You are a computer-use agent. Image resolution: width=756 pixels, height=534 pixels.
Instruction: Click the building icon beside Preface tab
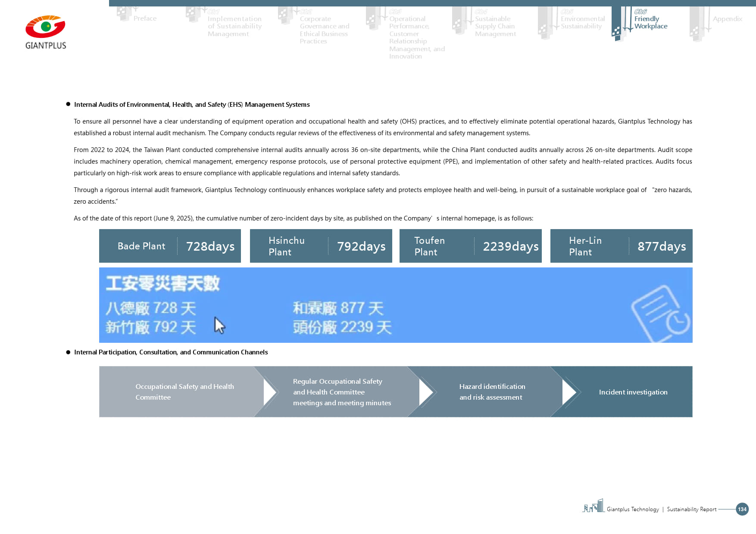pos(124,14)
